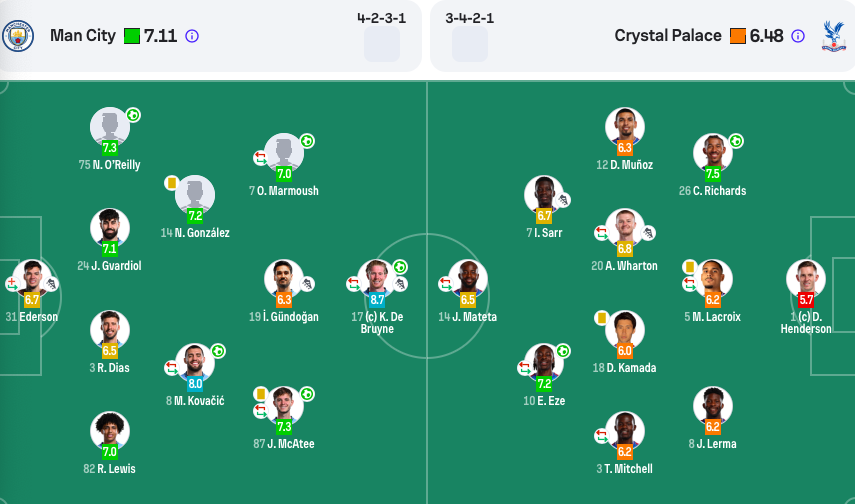The width and height of the screenshot is (855, 504).
Task: Click E. Eze's 7.2 rating badge
Action: [544, 383]
